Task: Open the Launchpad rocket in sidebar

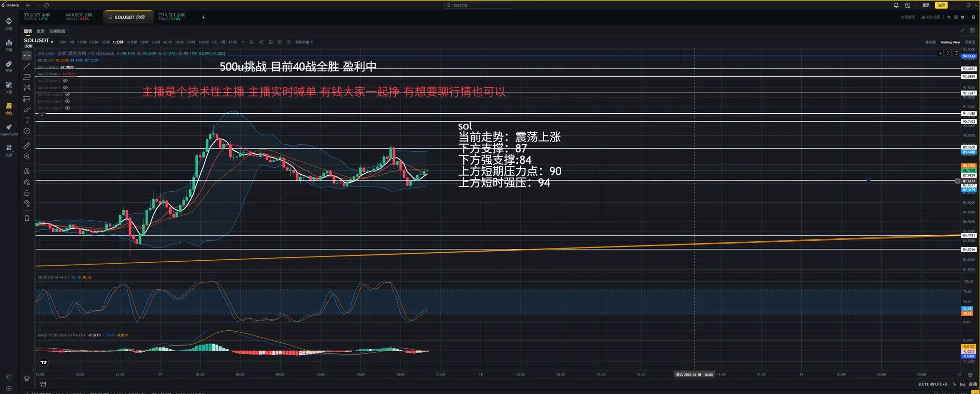Action: pyautogui.click(x=9, y=129)
